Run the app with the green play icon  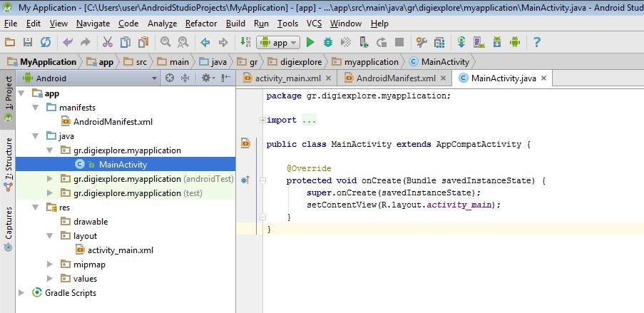pos(310,42)
